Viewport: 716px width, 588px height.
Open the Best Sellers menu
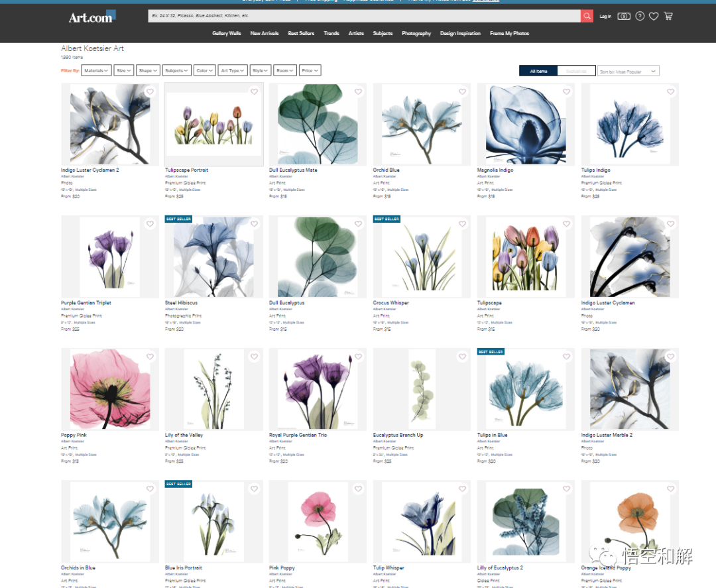click(x=301, y=33)
